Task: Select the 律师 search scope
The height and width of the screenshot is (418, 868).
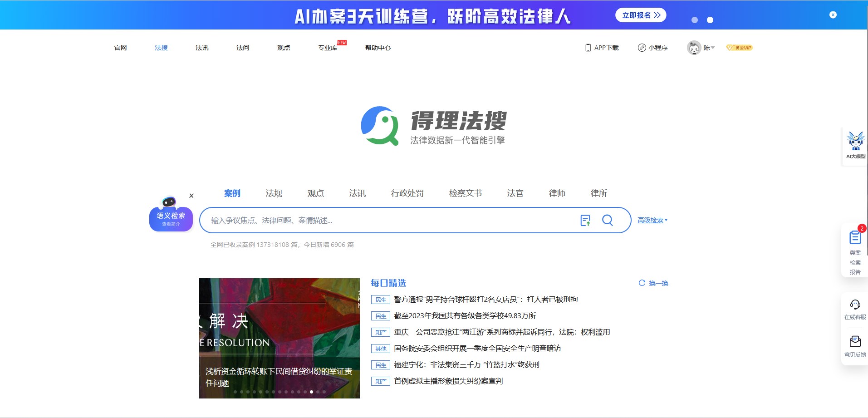Action: tap(557, 193)
